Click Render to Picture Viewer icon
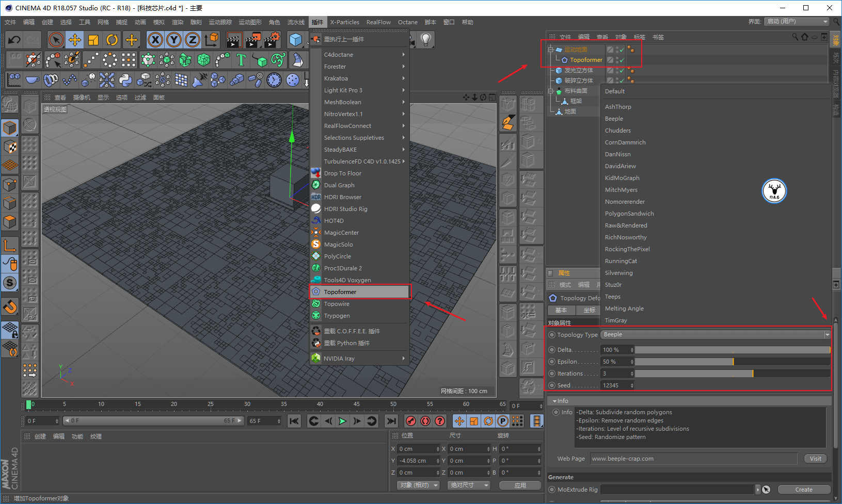Image resolution: width=842 pixels, height=504 pixels. tap(253, 40)
